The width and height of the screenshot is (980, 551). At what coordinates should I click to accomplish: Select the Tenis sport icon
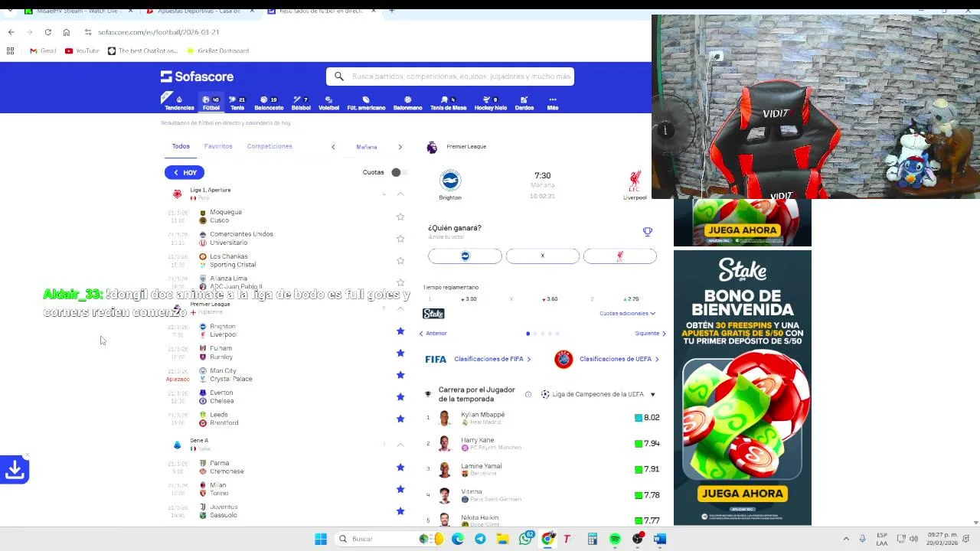pos(237,103)
